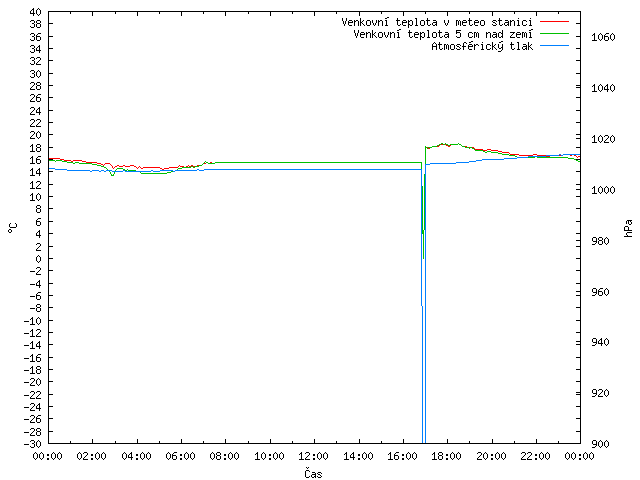Click the 40 temperature axis label
The image size is (640, 480).
(x=36, y=12)
